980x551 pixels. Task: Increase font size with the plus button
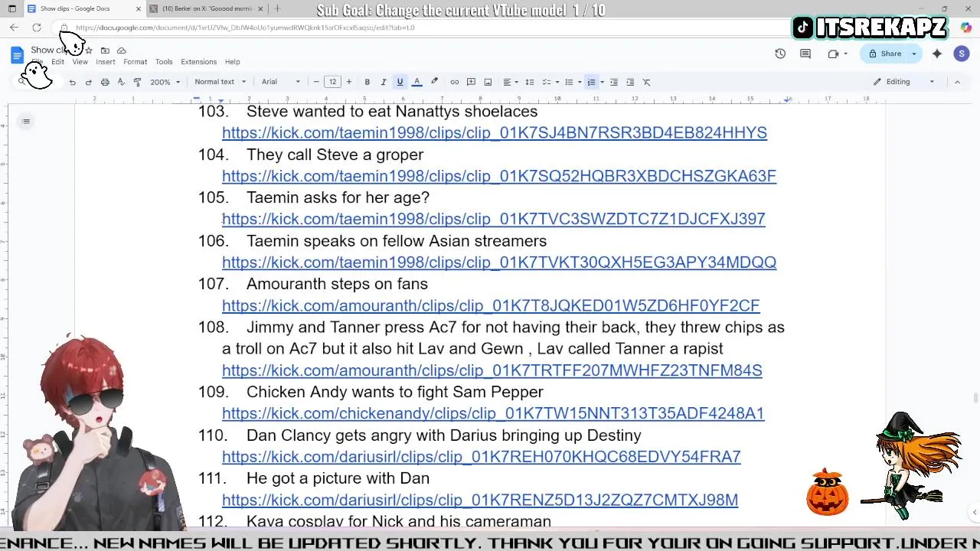pos(348,82)
